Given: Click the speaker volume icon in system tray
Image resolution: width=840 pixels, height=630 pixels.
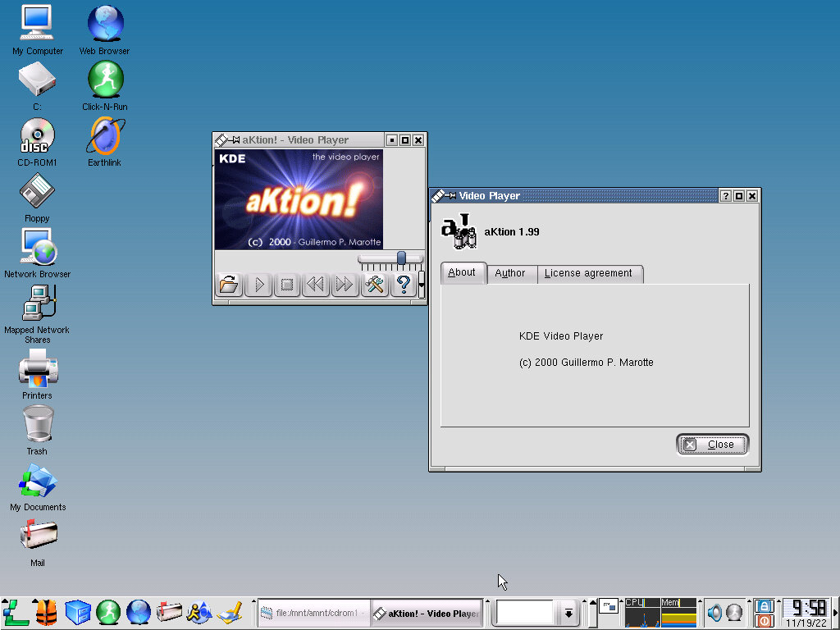Looking at the screenshot, I should [714, 613].
